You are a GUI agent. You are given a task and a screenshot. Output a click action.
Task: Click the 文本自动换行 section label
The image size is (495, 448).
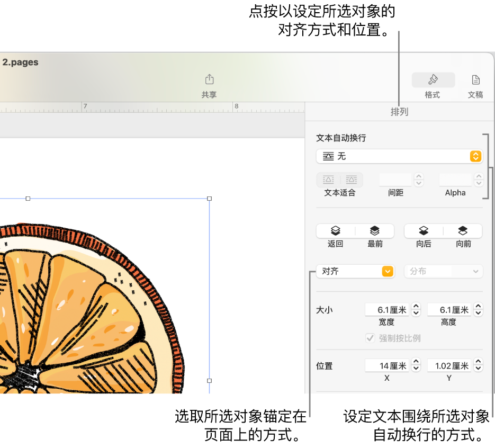341,138
